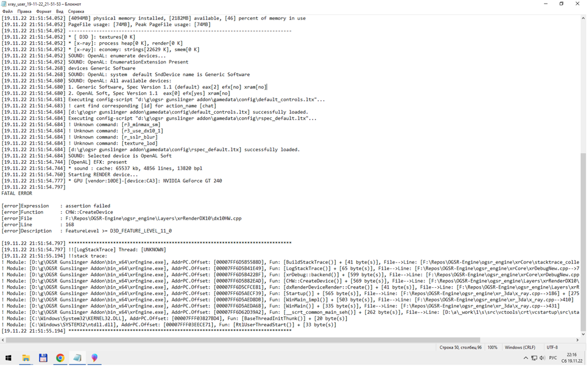Click the 'OpenAL: enumerate devices...' line
588x368 pixels.
pos(83,55)
